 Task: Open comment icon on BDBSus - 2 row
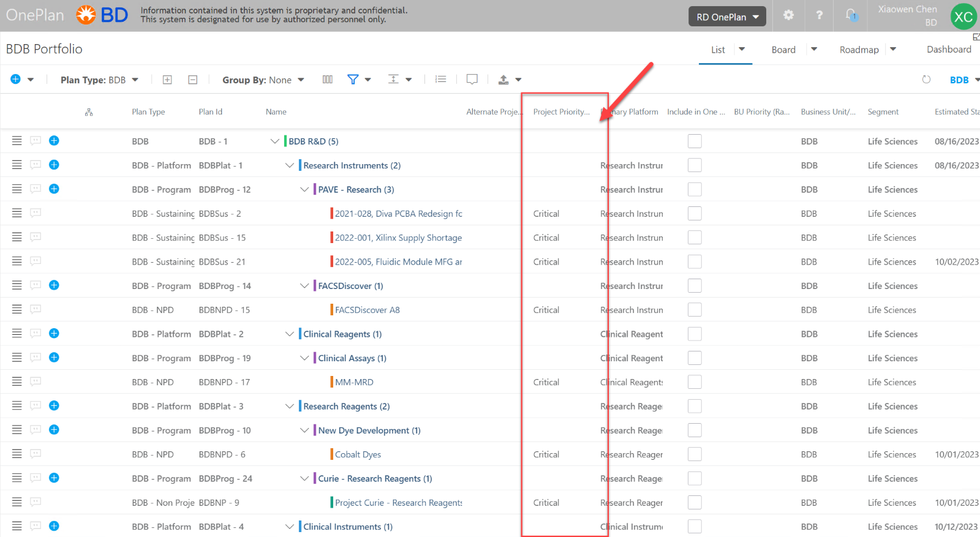[x=36, y=213]
